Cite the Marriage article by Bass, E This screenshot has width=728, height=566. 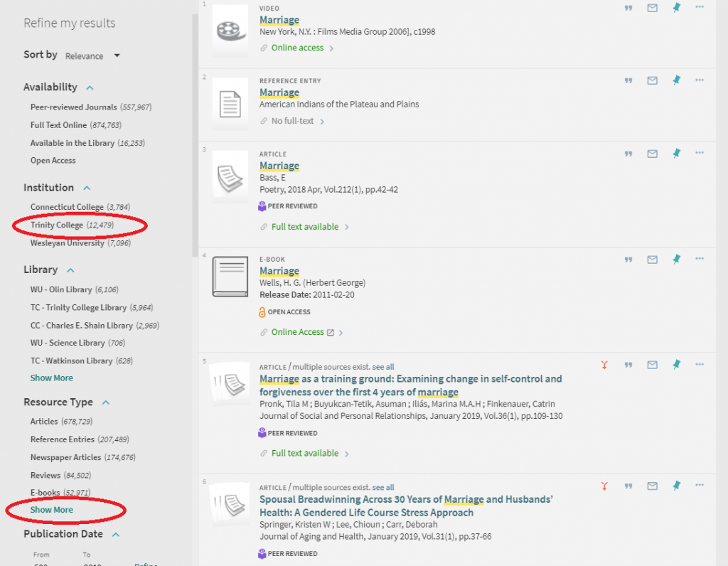628,154
